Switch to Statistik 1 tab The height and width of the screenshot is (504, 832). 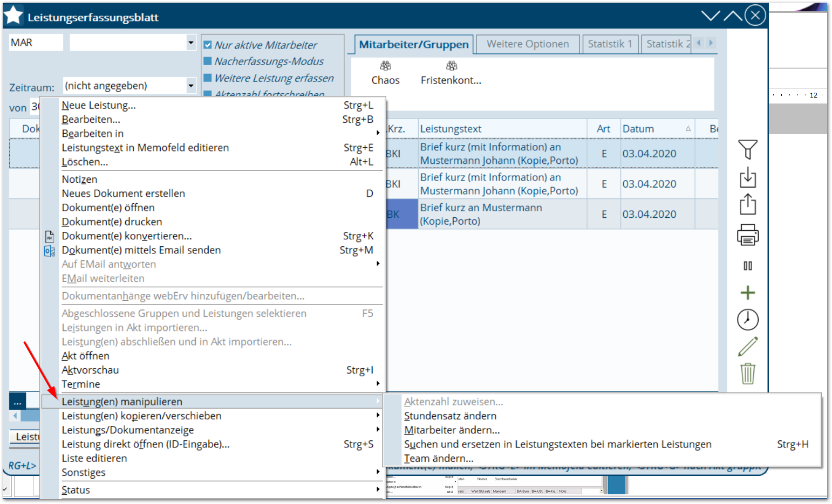point(610,44)
